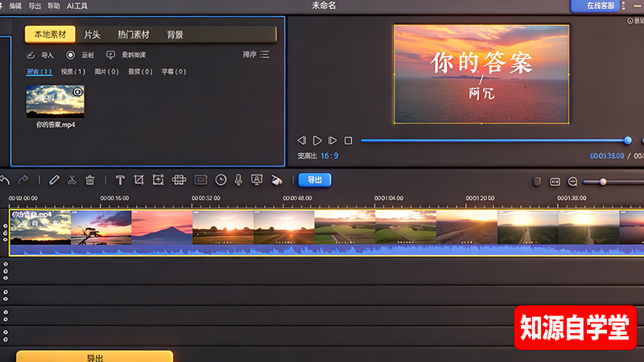Screen dimensions: 644x362
Task: Click the current time 00:03:33.08 readout
Action: (607, 156)
